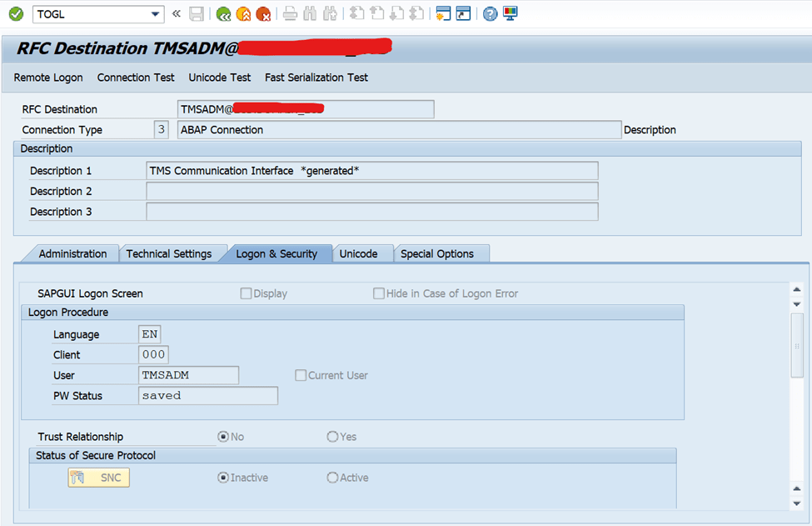Image resolution: width=812 pixels, height=526 pixels.
Task: Click the Print icon in the toolbar
Action: [x=290, y=14]
